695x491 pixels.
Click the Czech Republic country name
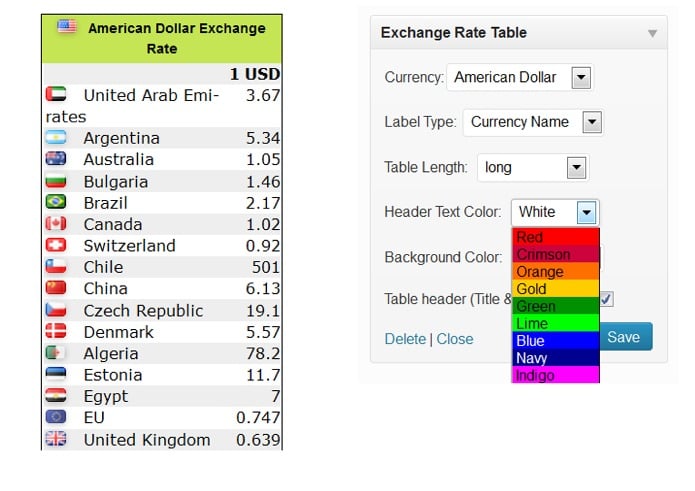pos(143,311)
